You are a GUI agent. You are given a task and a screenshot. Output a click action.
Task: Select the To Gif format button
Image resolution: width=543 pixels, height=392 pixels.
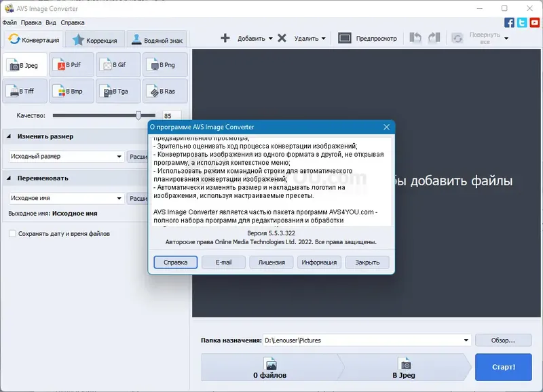click(x=118, y=64)
